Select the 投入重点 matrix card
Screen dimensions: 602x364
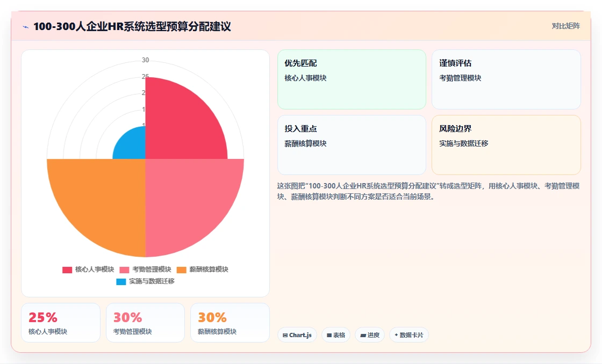point(352,145)
